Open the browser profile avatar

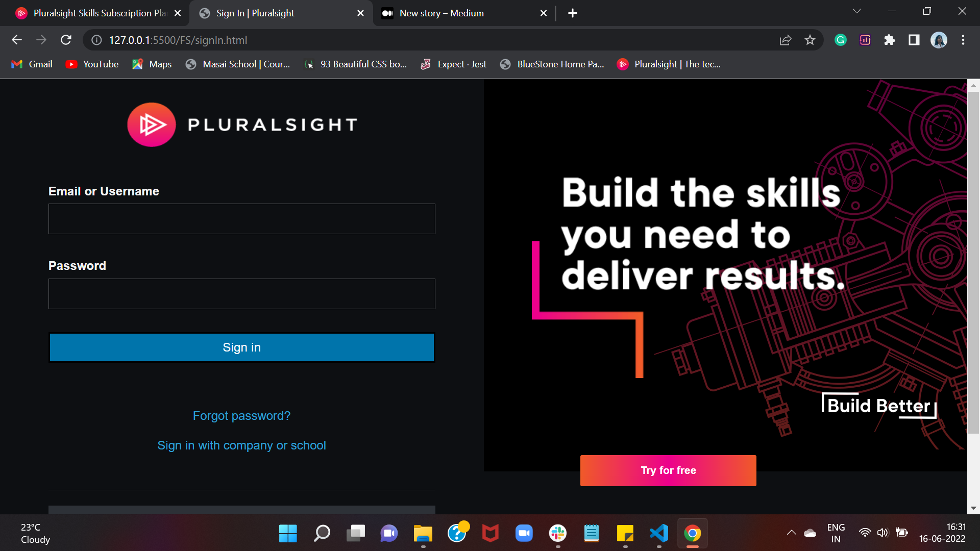click(x=939, y=40)
